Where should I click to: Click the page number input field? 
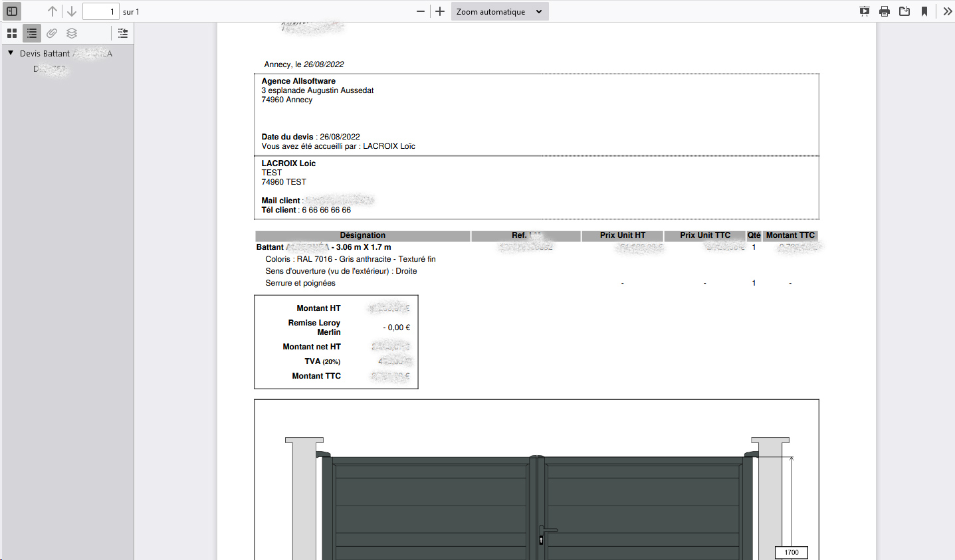coord(100,11)
